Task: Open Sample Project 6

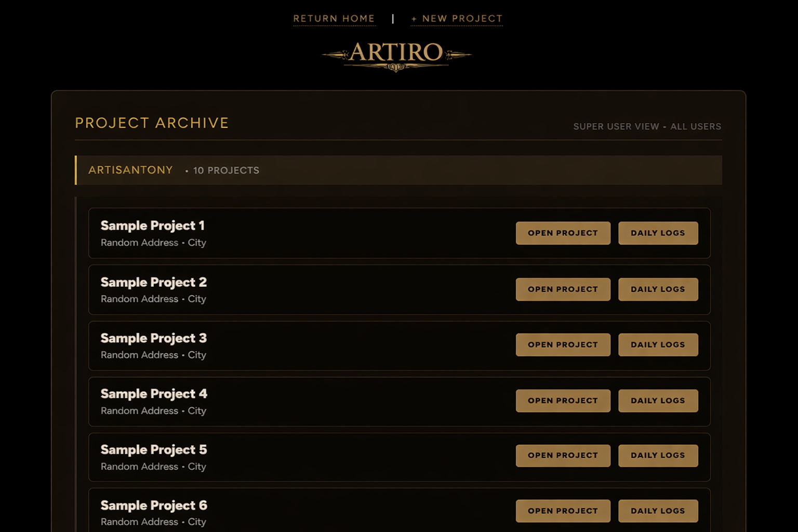Action: [x=563, y=511]
